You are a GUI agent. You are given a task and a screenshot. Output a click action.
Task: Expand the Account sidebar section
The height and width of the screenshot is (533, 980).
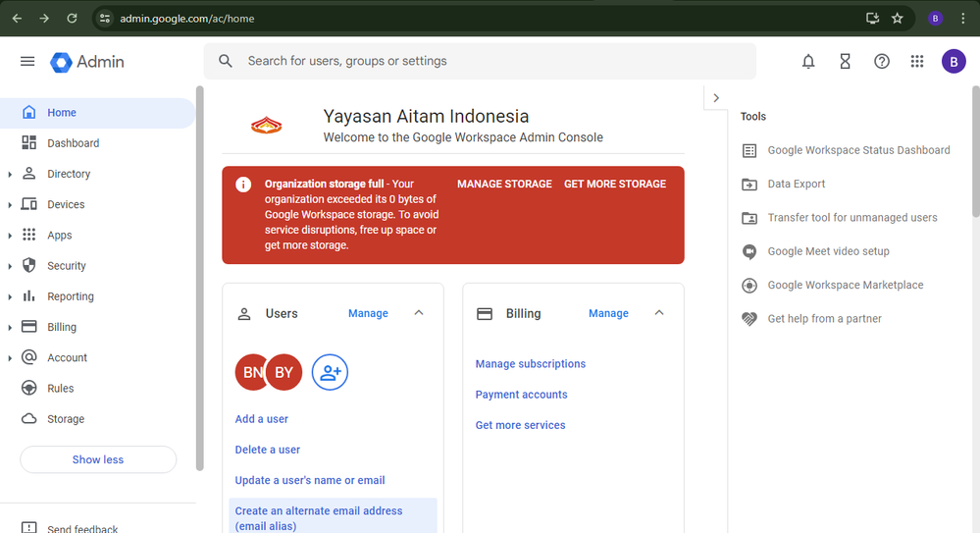[10, 358]
